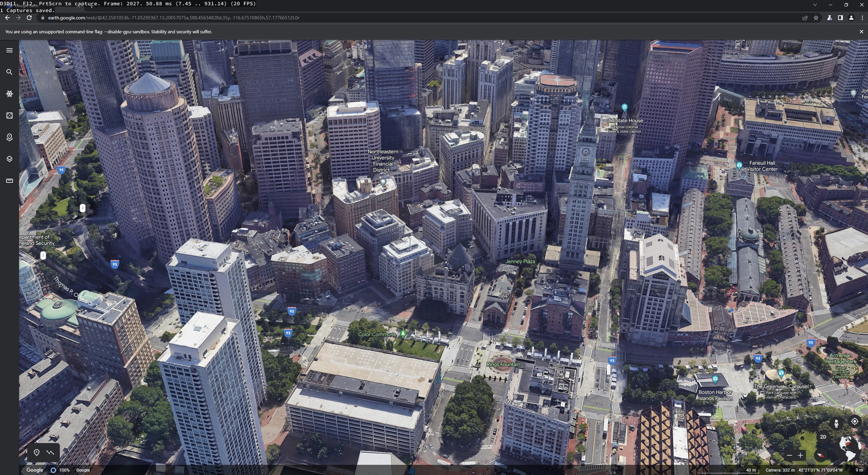This screenshot has height=475, width=868.
Task: Open Projects pin icon in sidebar
Action: click(10, 137)
